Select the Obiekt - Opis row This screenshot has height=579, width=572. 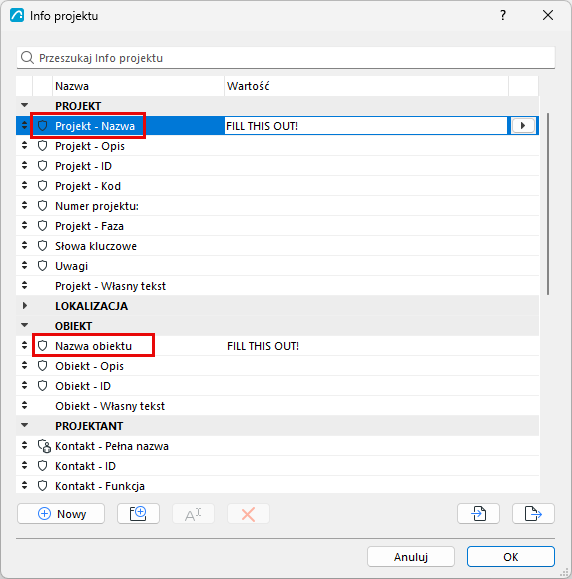tap(277, 366)
